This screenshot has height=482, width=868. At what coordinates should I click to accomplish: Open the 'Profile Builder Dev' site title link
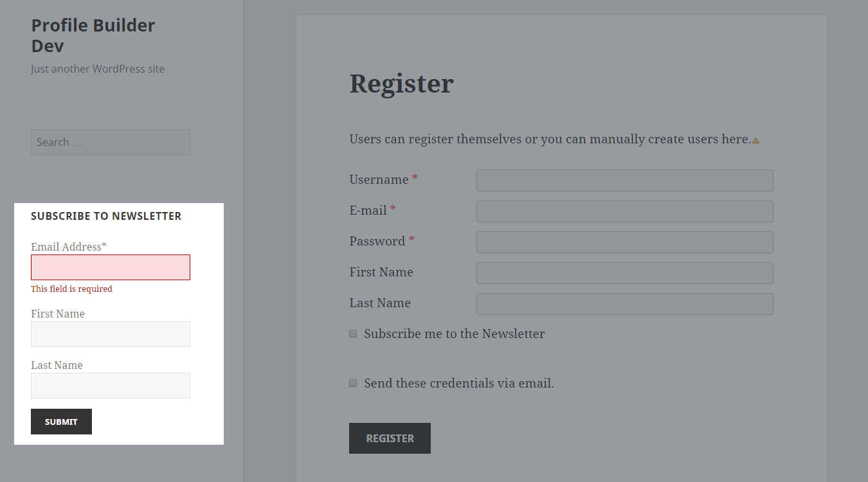point(93,35)
